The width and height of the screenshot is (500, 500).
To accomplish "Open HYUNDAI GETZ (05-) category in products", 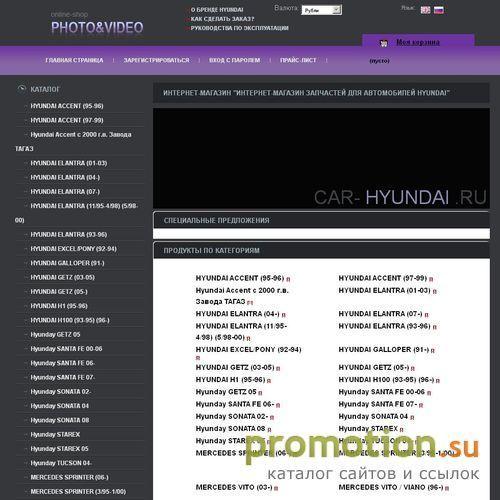I will coord(374,368).
